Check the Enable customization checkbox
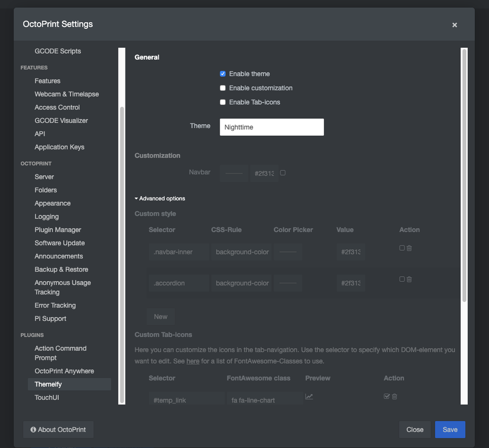The width and height of the screenshot is (489, 448). [x=223, y=88]
